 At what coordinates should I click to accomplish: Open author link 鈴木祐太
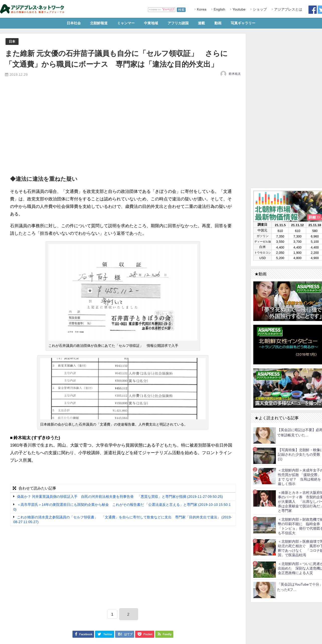click(x=234, y=74)
